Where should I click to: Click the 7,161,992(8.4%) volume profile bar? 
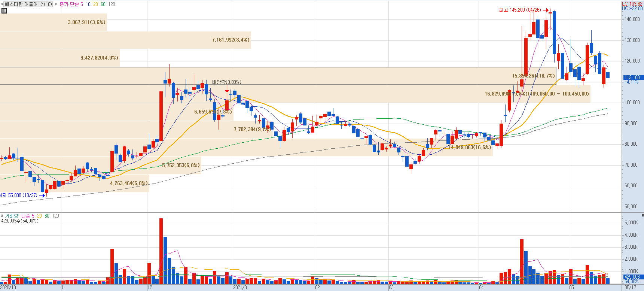tap(125, 40)
